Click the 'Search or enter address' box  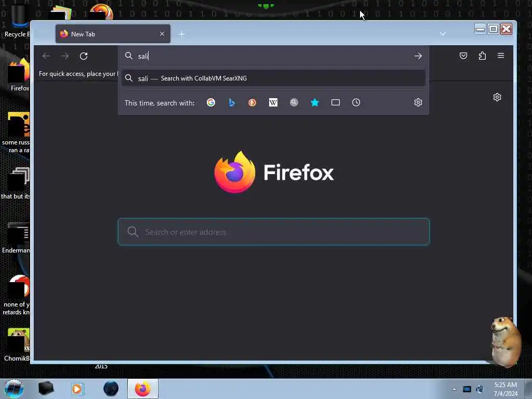tap(273, 232)
